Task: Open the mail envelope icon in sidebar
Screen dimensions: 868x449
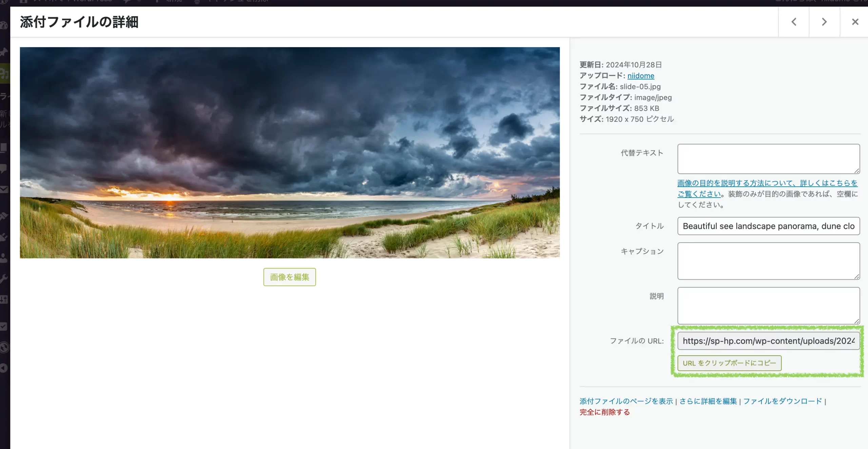Action: (3, 189)
